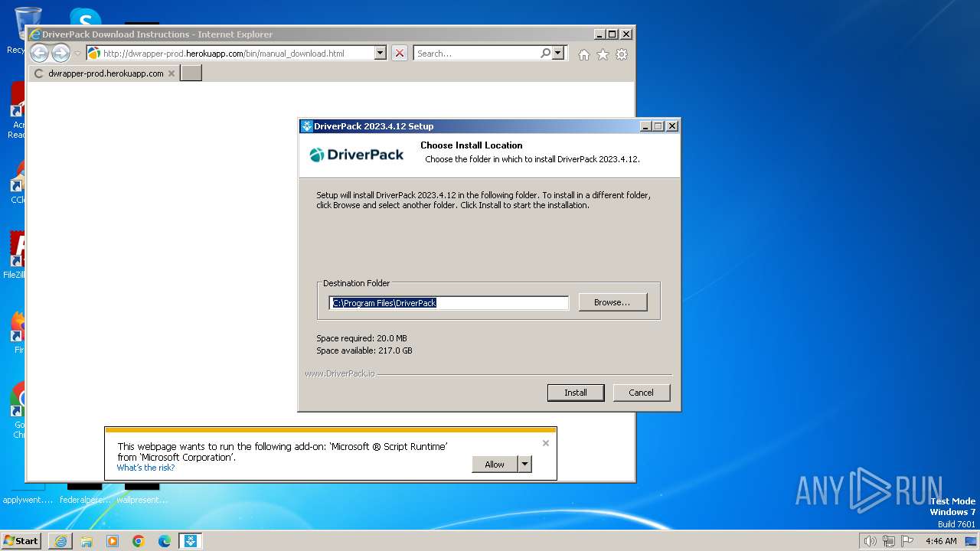Click Browse... to choose another folder
Screen dimensions: 980x551
(x=612, y=302)
